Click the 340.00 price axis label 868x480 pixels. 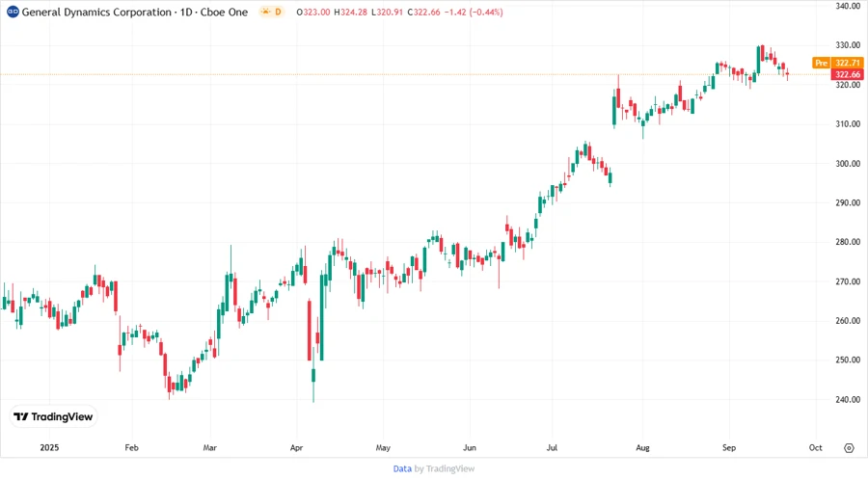[x=848, y=6]
